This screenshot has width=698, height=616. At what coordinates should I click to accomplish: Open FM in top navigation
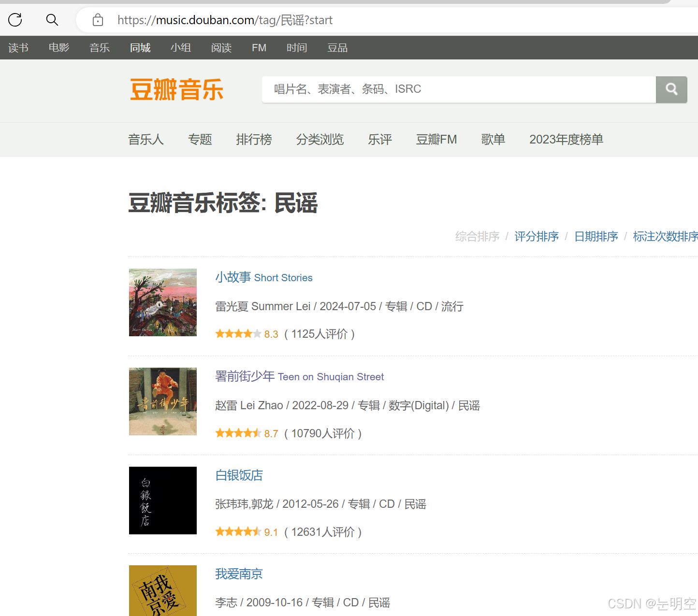259,48
